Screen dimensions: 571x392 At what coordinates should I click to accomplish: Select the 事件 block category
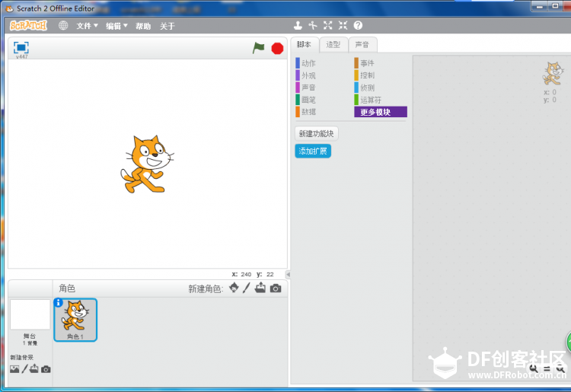pyautogui.click(x=365, y=63)
